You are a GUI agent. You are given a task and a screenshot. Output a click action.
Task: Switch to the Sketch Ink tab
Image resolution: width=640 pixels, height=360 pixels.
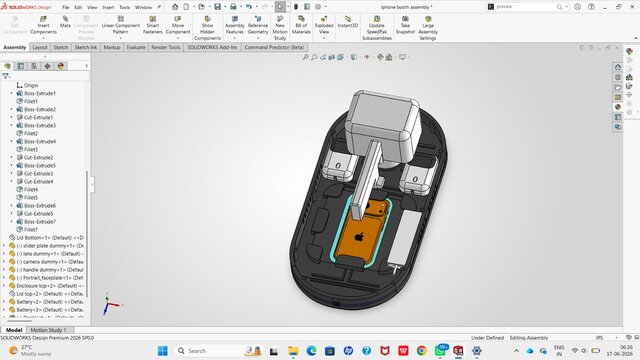[x=86, y=47]
